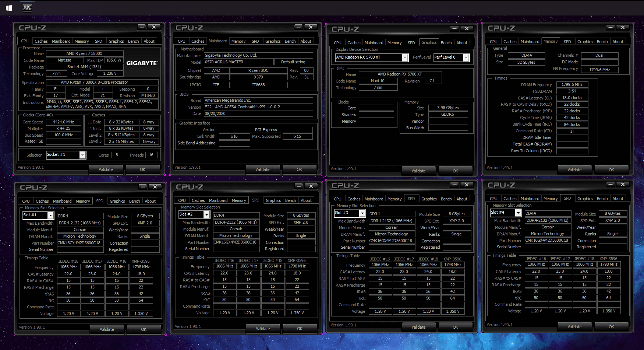Viewport: 644px width, 350px height.
Task: Click the Core Voltage value 1.236 V
Action: (110, 74)
